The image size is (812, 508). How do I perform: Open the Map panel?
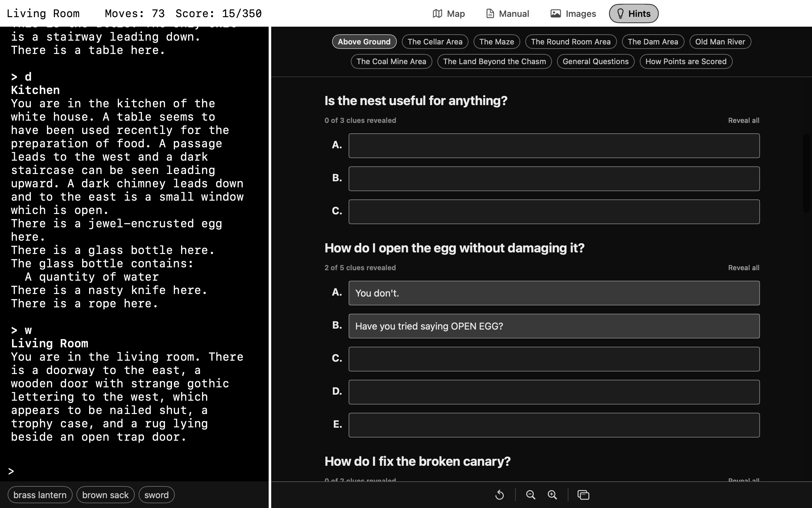pos(449,13)
